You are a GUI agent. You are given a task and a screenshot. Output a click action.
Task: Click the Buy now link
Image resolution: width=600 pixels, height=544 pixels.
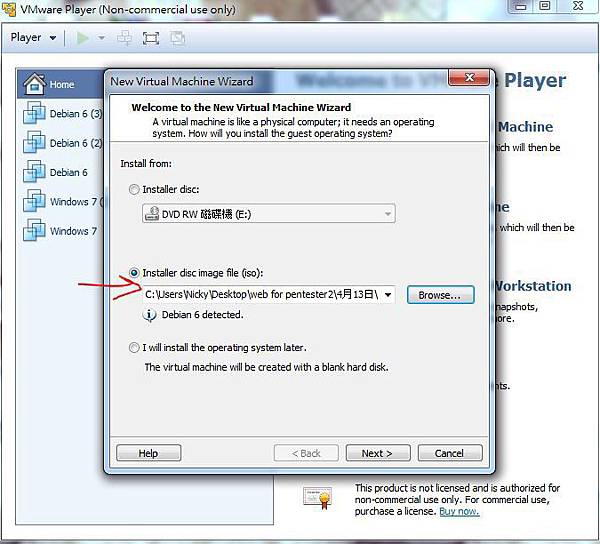[x=459, y=511]
